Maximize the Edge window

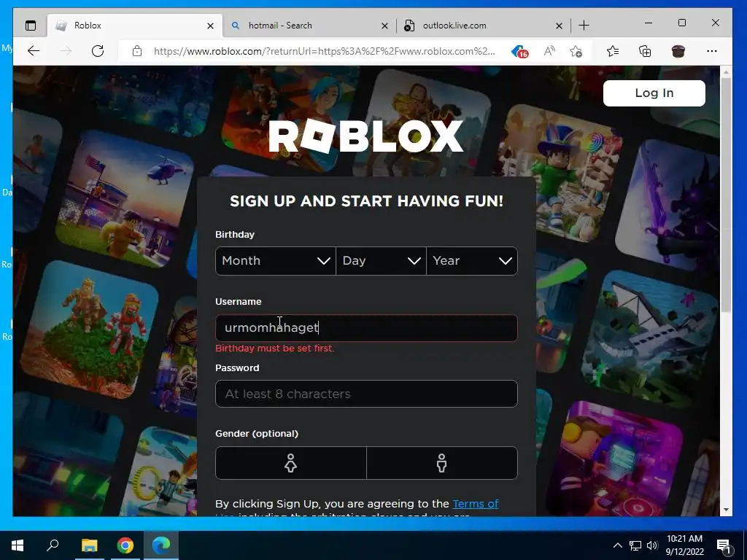tap(682, 23)
